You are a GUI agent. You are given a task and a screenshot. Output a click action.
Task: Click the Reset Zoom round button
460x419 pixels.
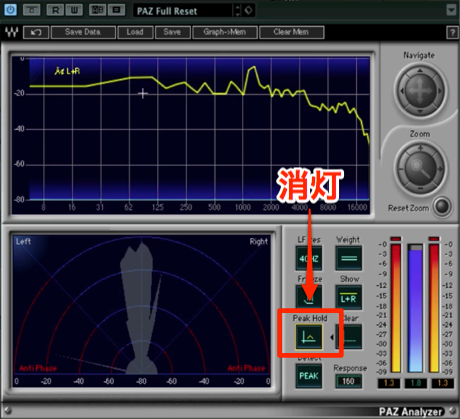click(442, 206)
